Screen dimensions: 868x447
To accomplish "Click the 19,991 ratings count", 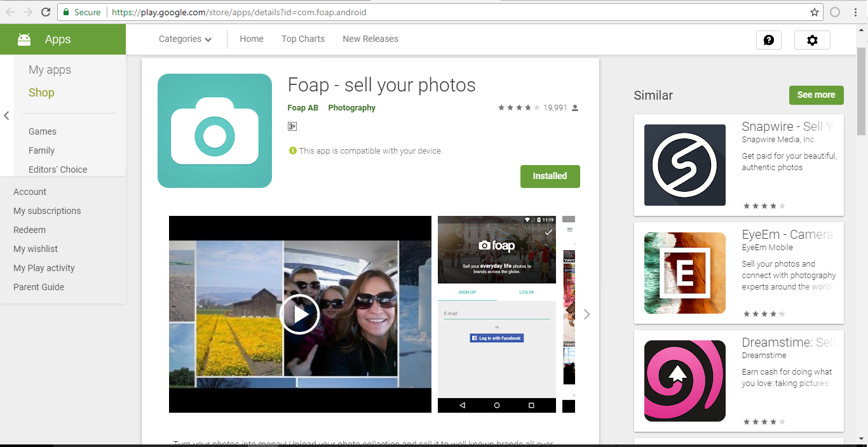I will [555, 108].
